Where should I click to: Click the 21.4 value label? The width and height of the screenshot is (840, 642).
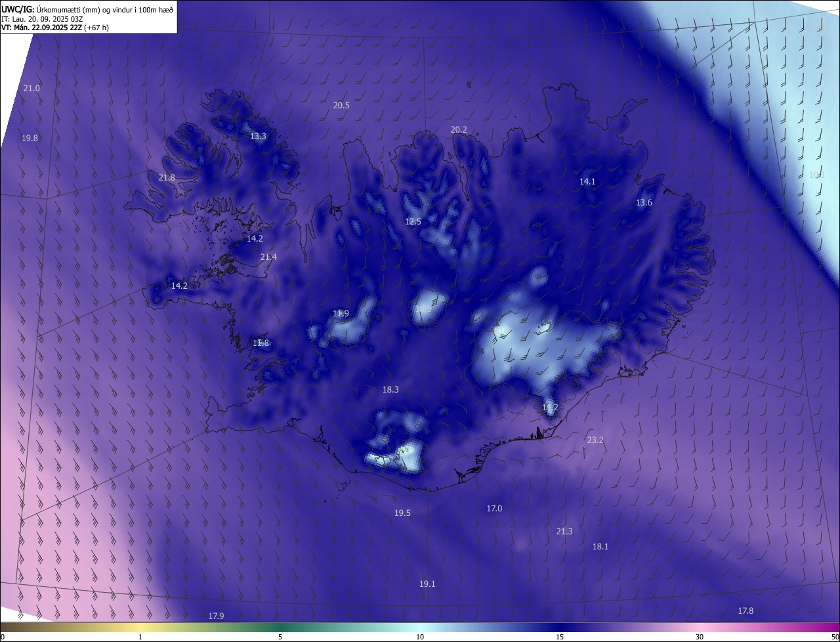268,257
